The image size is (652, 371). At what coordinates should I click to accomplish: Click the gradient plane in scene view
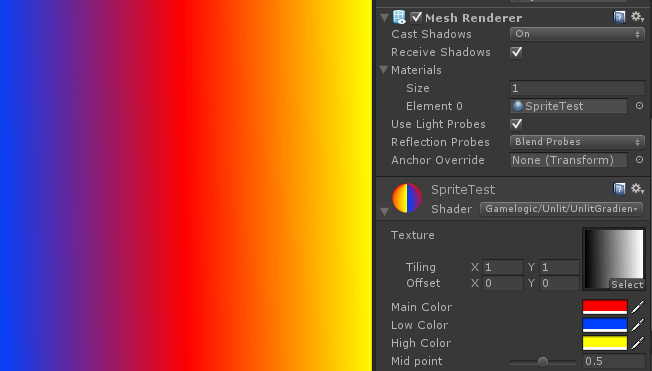pyautogui.click(x=185, y=186)
